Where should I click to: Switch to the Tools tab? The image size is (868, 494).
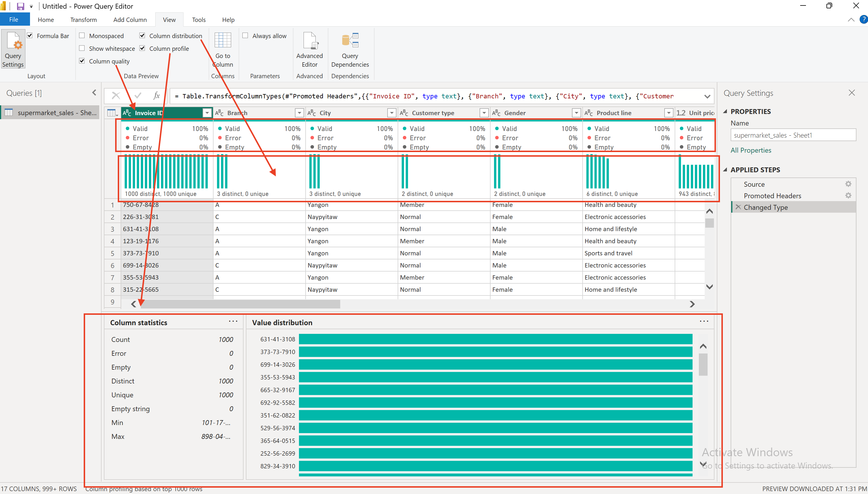pyautogui.click(x=199, y=20)
